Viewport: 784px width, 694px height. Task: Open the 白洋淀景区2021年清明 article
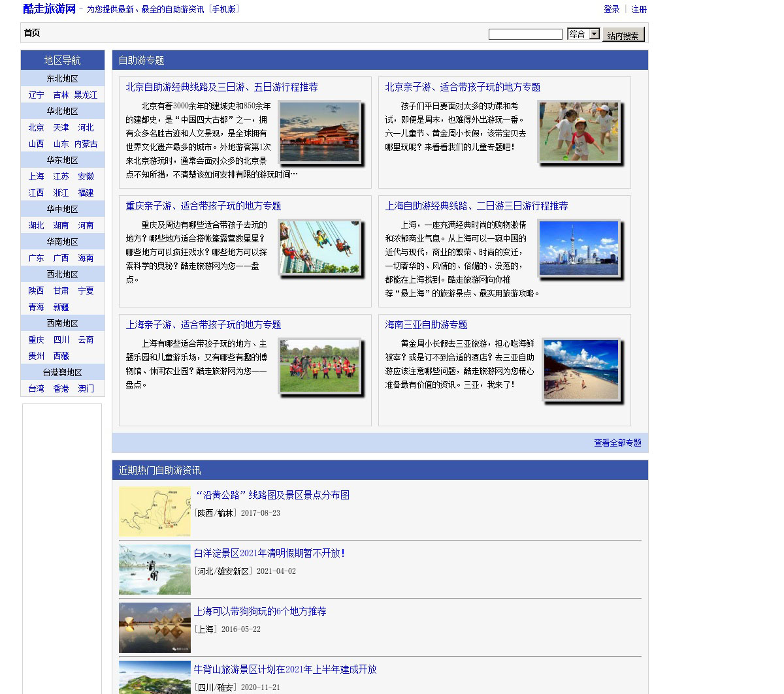coord(269,553)
